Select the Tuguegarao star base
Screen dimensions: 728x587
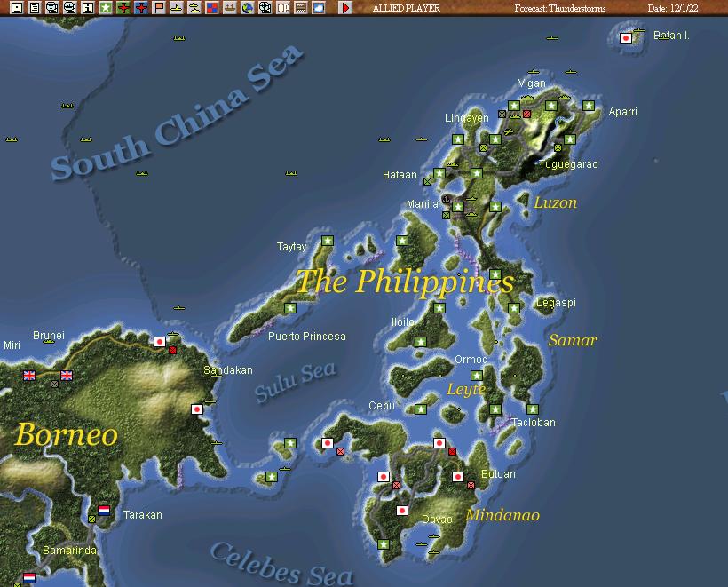tap(570, 139)
